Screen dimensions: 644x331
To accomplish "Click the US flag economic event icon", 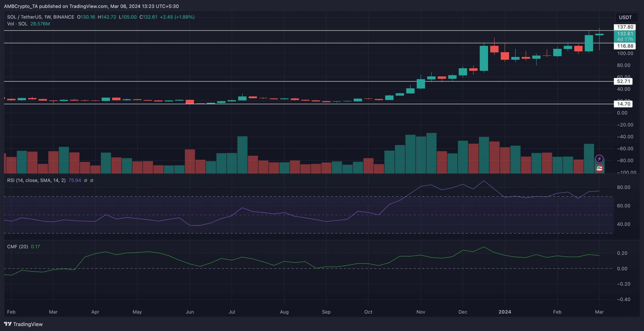I will click(599, 168).
